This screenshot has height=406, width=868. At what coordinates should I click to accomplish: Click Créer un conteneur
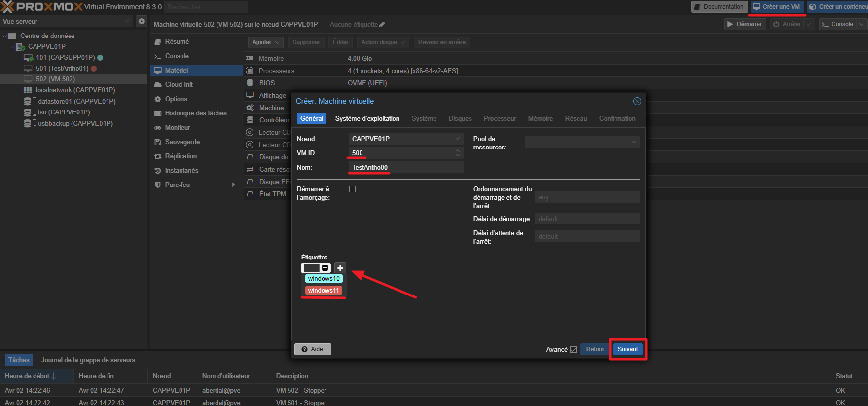tap(837, 7)
